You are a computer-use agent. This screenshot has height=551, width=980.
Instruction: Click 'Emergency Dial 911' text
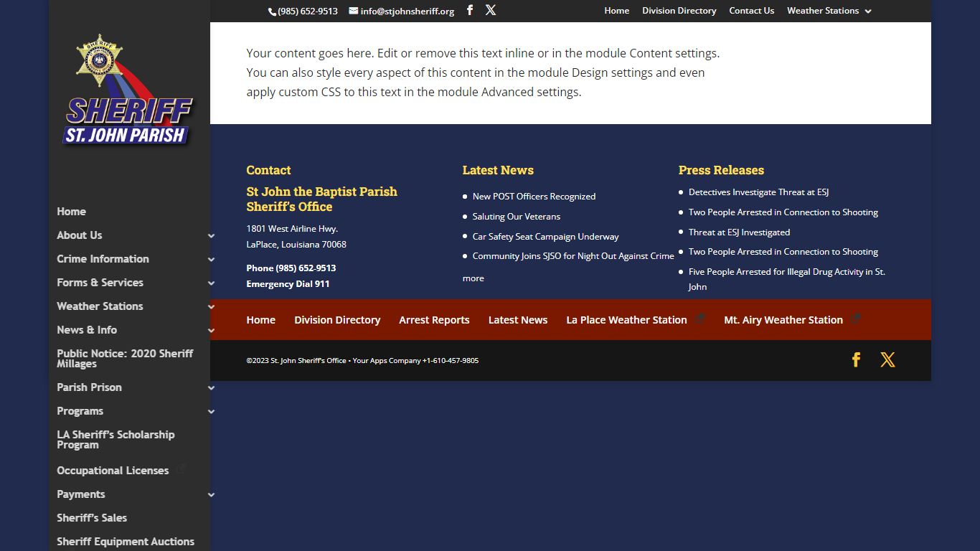[x=288, y=284]
